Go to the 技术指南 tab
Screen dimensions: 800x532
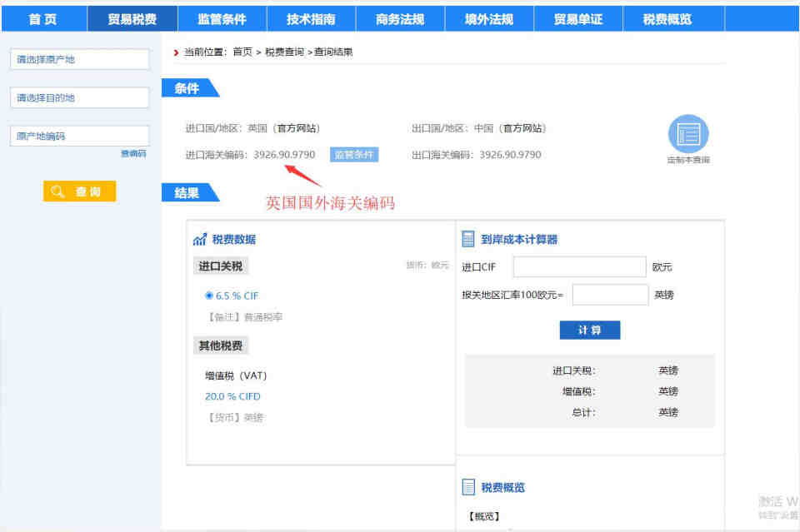[x=311, y=19]
